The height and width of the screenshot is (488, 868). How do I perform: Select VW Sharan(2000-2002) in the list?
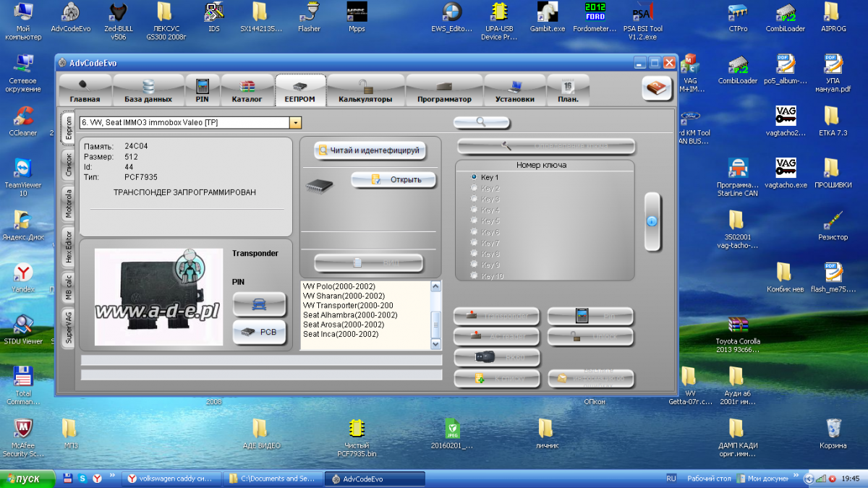coord(343,296)
